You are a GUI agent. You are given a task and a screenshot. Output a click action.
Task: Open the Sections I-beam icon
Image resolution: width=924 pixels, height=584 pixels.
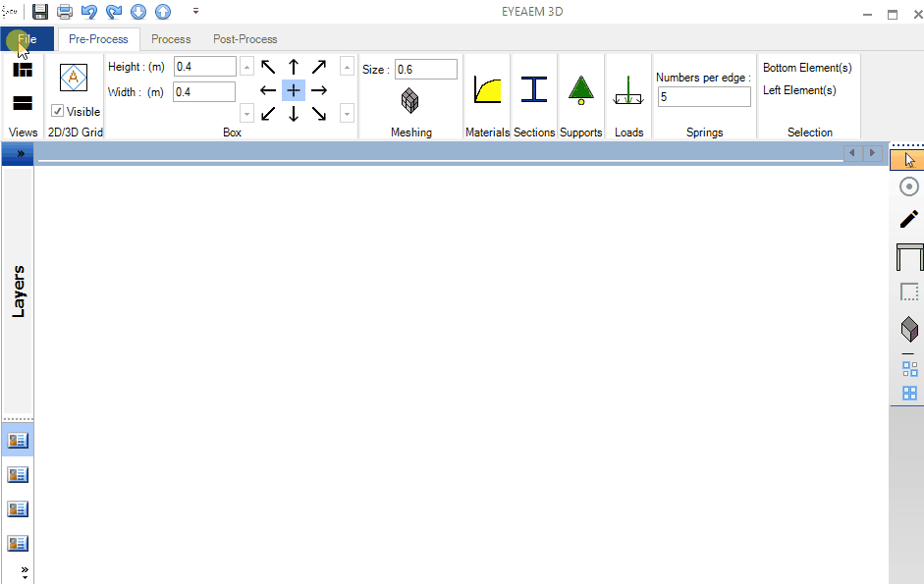533,90
